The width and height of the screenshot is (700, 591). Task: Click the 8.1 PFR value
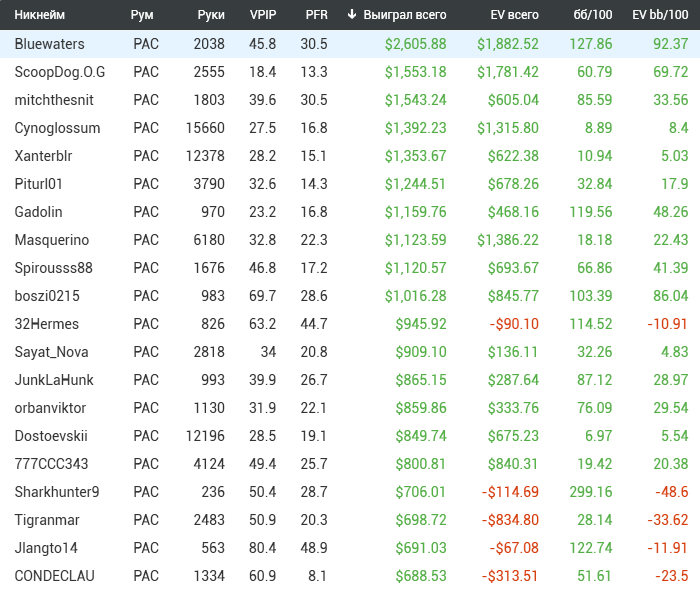tap(317, 576)
